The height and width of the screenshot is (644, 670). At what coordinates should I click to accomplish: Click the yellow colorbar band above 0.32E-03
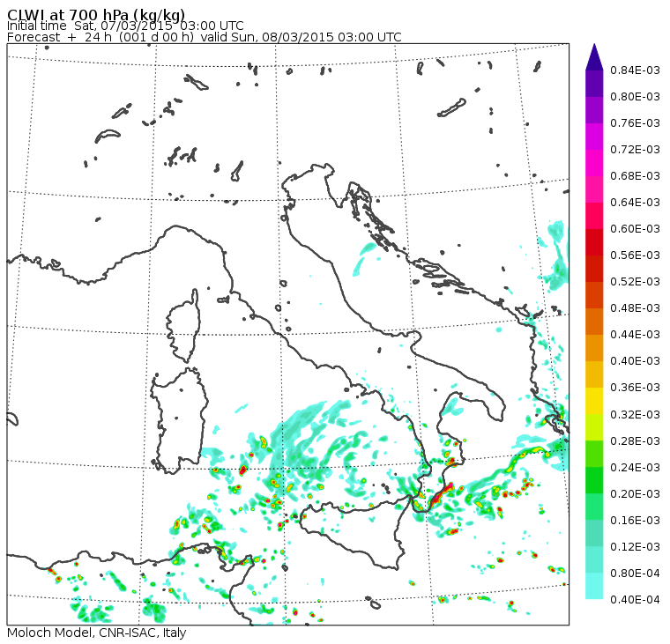click(594, 401)
